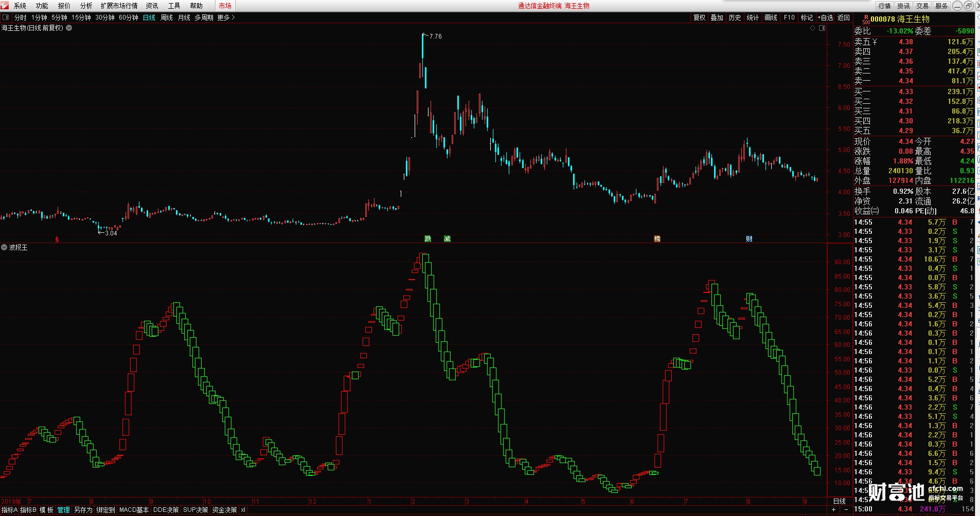Switch to 5分钟 period
This screenshot has height=516, width=980.
(x=59, y=17)
